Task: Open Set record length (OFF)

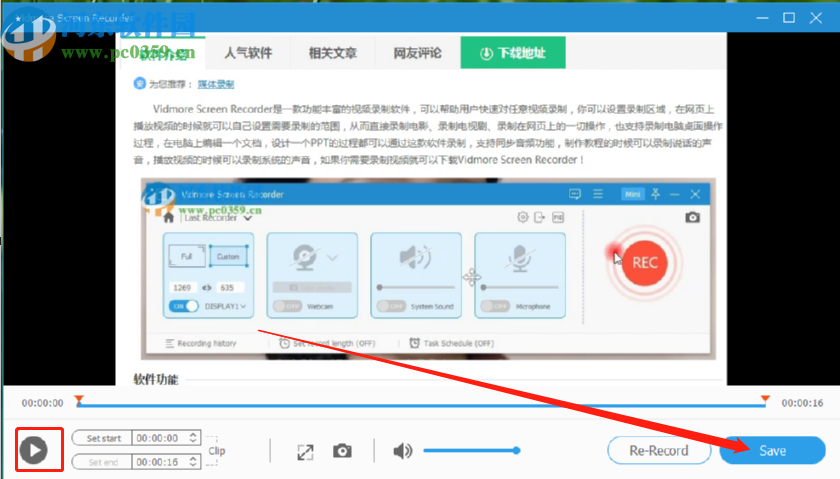Action: [327, 343]
